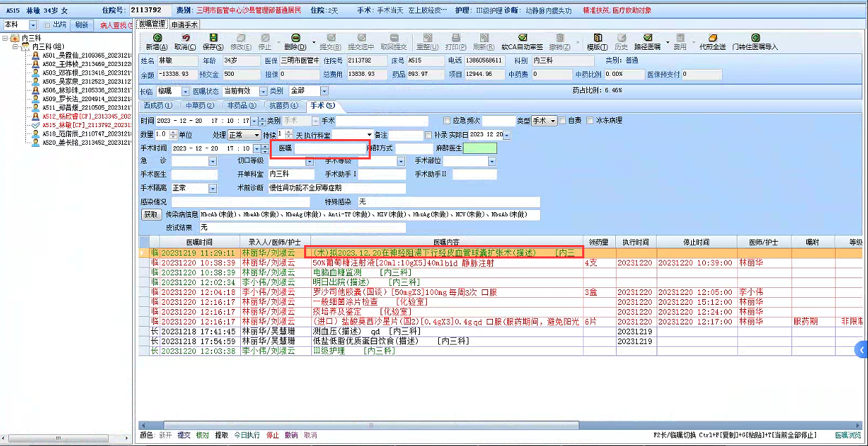Click the 内三科(组) doctor group icon
Image resolution: width=868 pixels, height=446 pixels.
[26, 46]
